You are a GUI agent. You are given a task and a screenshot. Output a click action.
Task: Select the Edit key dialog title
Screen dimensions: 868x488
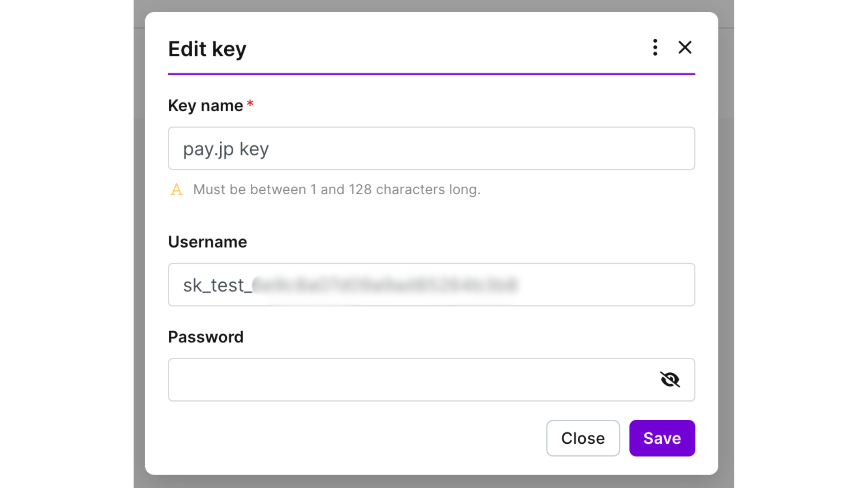point(207,49)
